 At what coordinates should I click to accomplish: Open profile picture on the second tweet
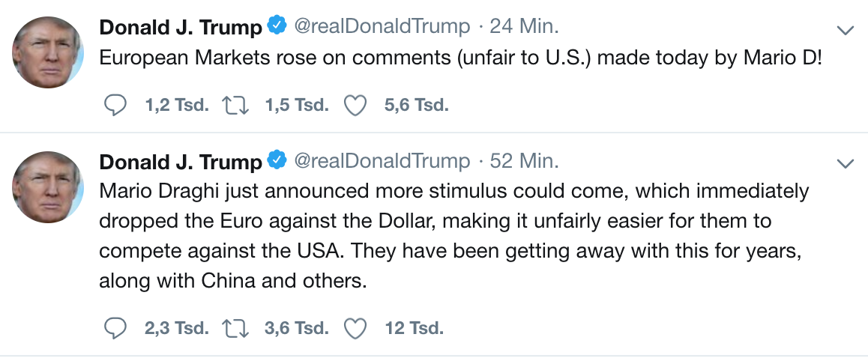point(48,186)
